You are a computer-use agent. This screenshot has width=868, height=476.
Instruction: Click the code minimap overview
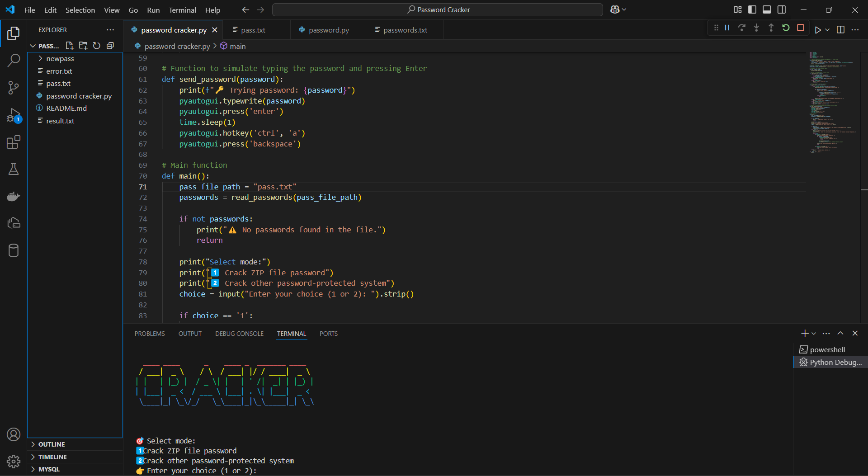(x=833, y=103)
